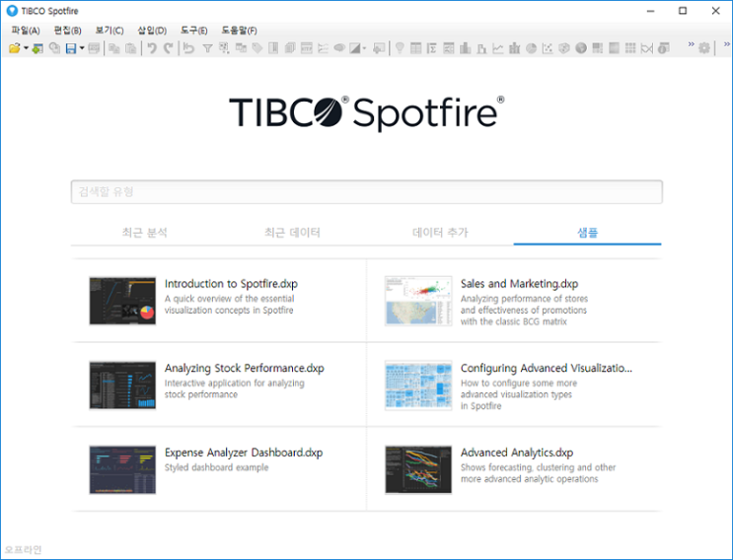The width and height of the screenshot is (733, 560).
Task: Click the Copy toolbar icon
Action: click(114, 48)
